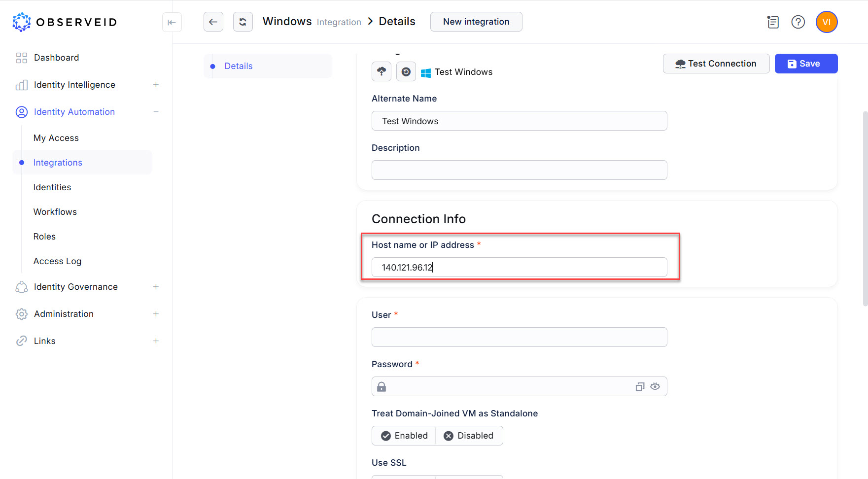Show password using the eye icon
Image resolution: width=868 pixels, height=479 pixels.
[x=655, y=387]
